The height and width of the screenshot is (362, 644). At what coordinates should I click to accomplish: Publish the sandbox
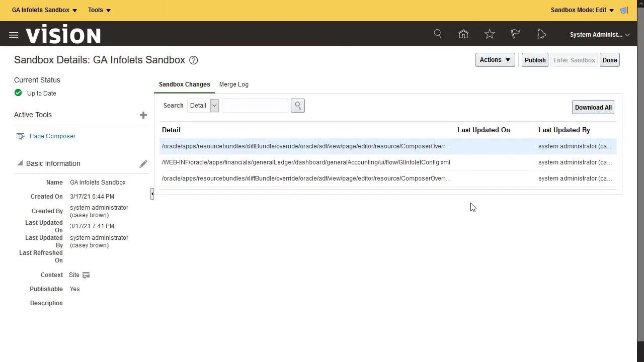[x=535, y=60]
